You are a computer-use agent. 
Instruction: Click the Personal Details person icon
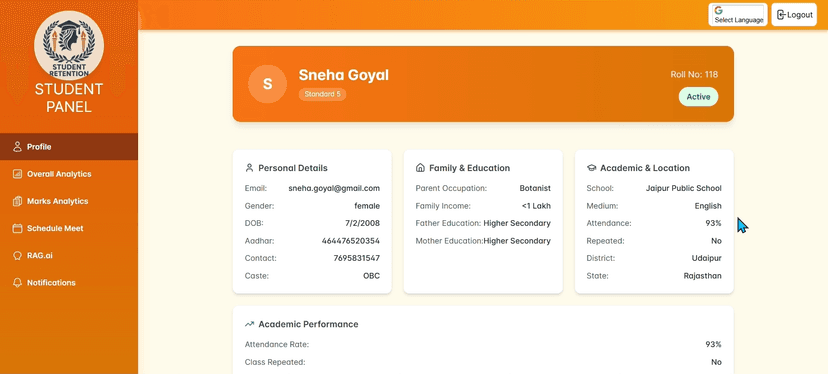pos(249,168)
